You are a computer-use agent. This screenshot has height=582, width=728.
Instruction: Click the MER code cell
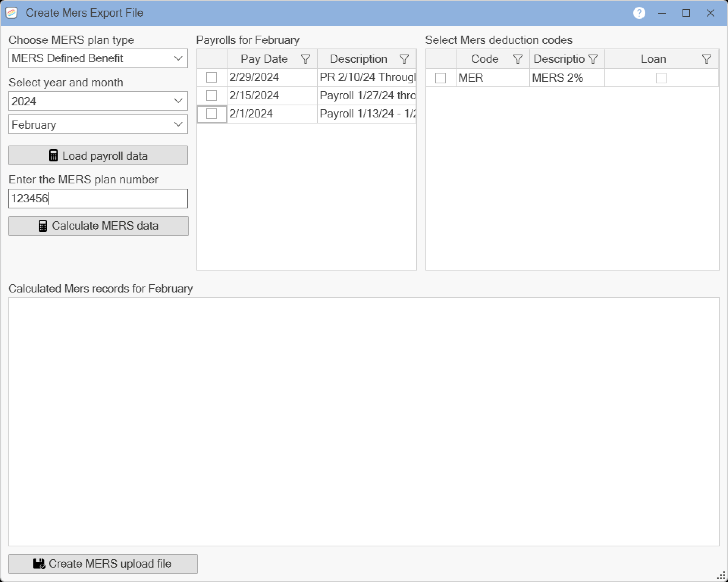tap(493, 78)
